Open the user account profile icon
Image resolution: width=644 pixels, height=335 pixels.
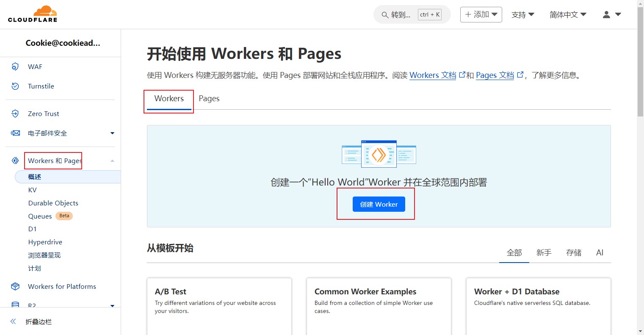pyautogui.click(x=606, y=14)
